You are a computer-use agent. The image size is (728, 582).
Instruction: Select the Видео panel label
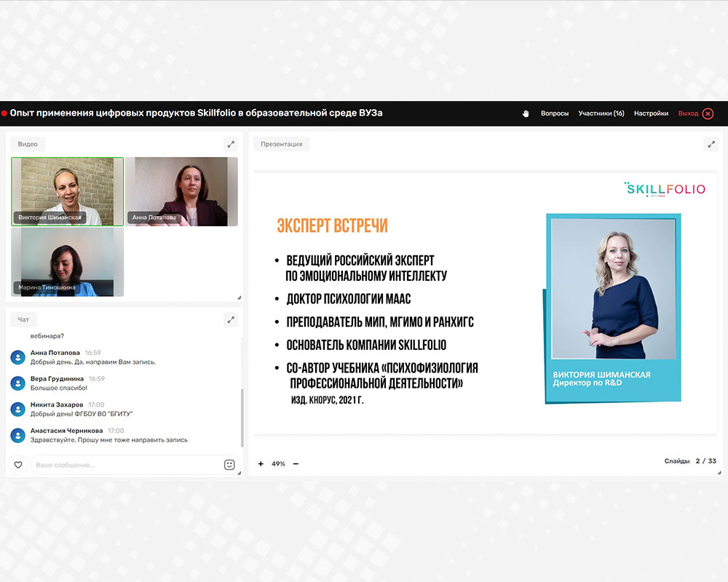coord(28,144)
